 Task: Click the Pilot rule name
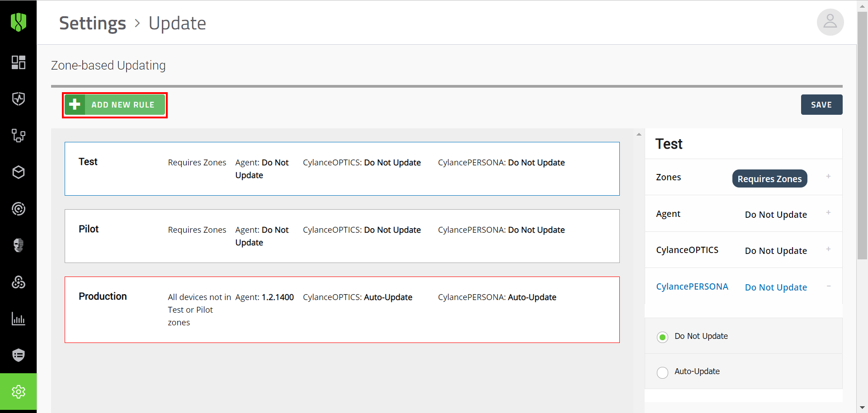89,229
